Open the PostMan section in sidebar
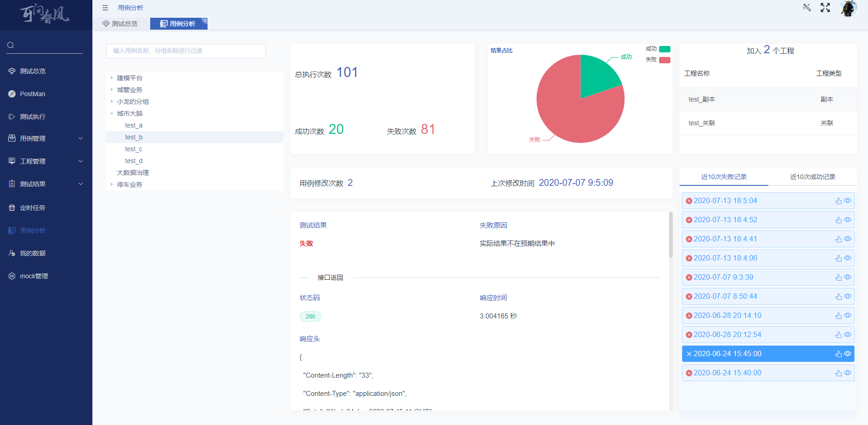 32,94
